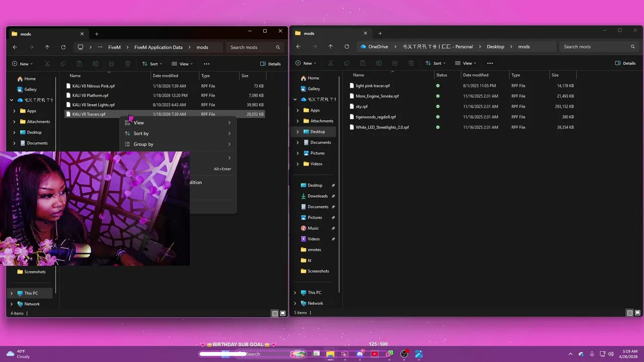
Task: Select sky.rpf in the right window
Action: coord(361,107)
